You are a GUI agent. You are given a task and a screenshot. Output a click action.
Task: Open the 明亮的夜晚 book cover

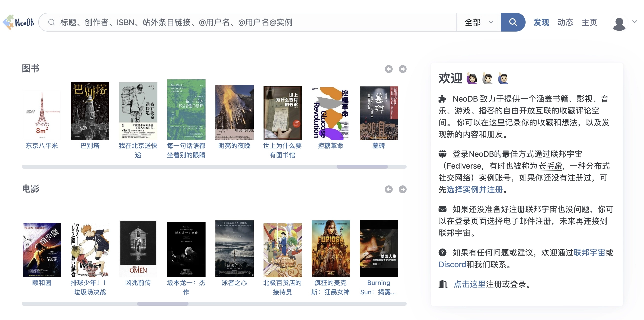click(234, 112)
